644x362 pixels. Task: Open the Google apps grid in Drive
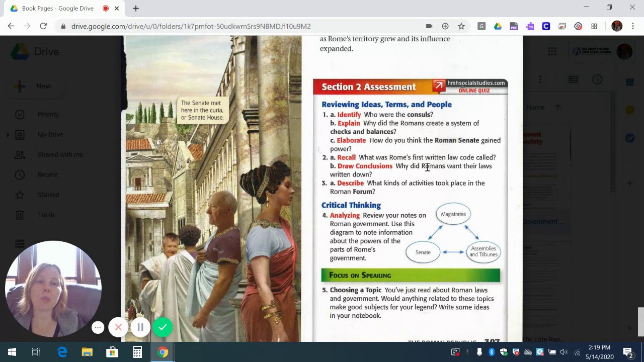[552, 51]
